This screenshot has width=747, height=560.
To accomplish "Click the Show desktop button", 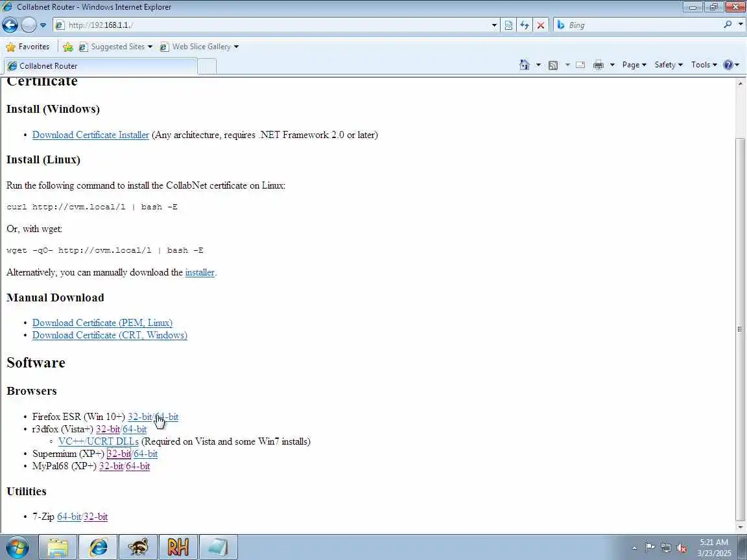I will 742,547.
